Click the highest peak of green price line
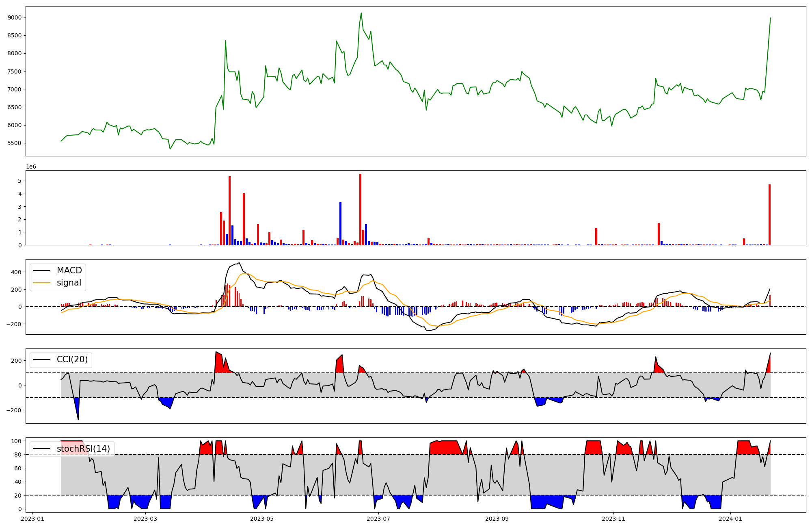 pyautogui.click(x=361, y=13)
